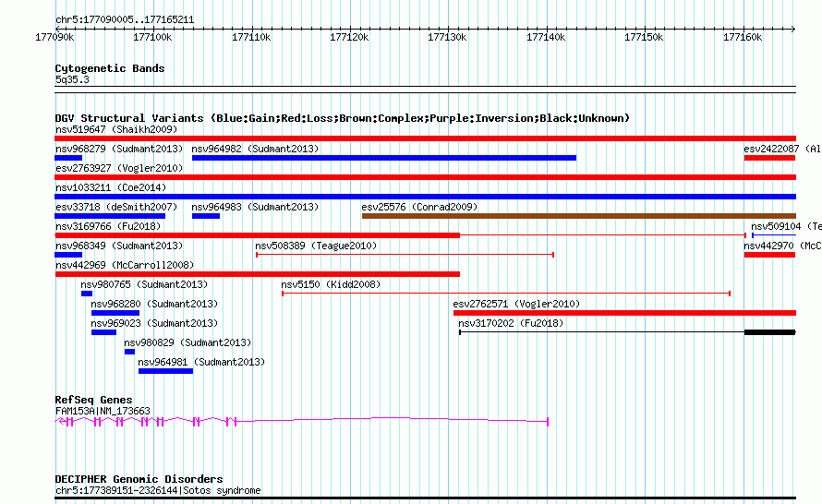Click the Sotos syndrome black DECIPHER bar
822x504 pixels.
click(x=425, y=498)
